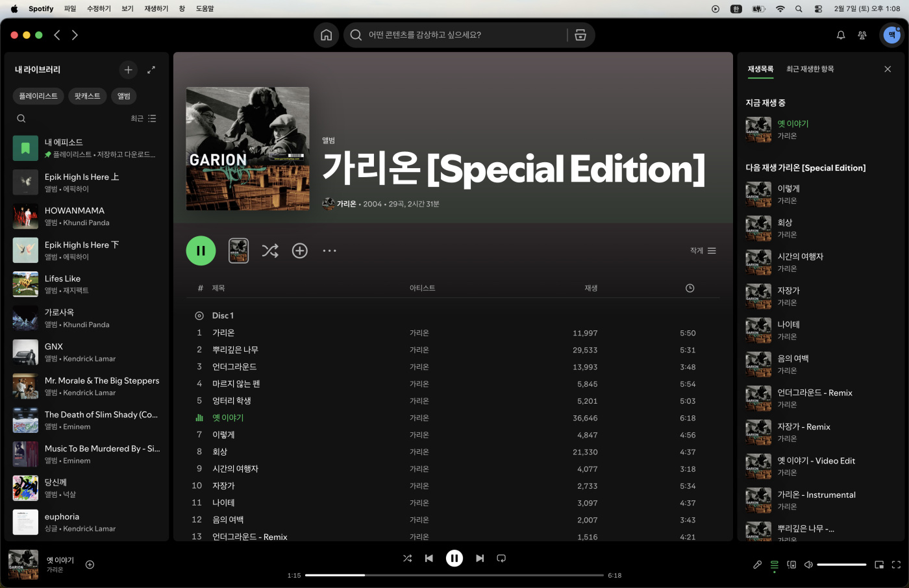Screen dimensions: 909x588
Task: Click the volume slider
Action: pyautogui.click(x=841, y=565)
